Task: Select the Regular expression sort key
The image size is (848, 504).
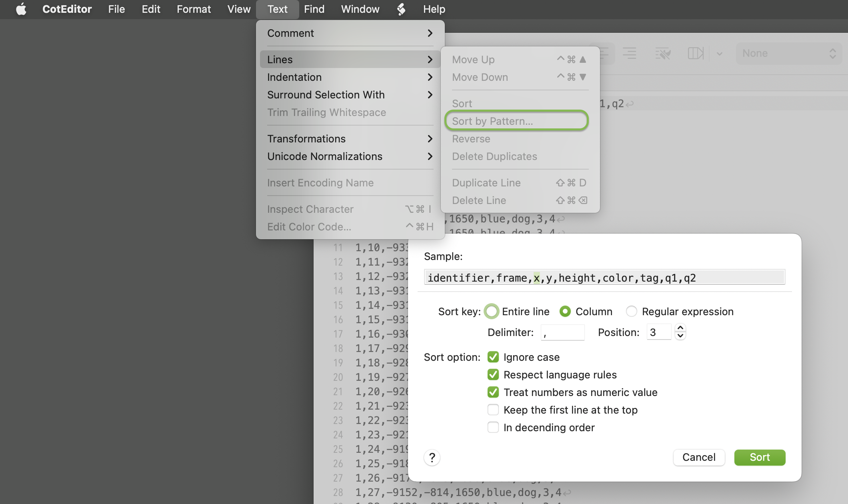Action: click(x=632, y=311)
